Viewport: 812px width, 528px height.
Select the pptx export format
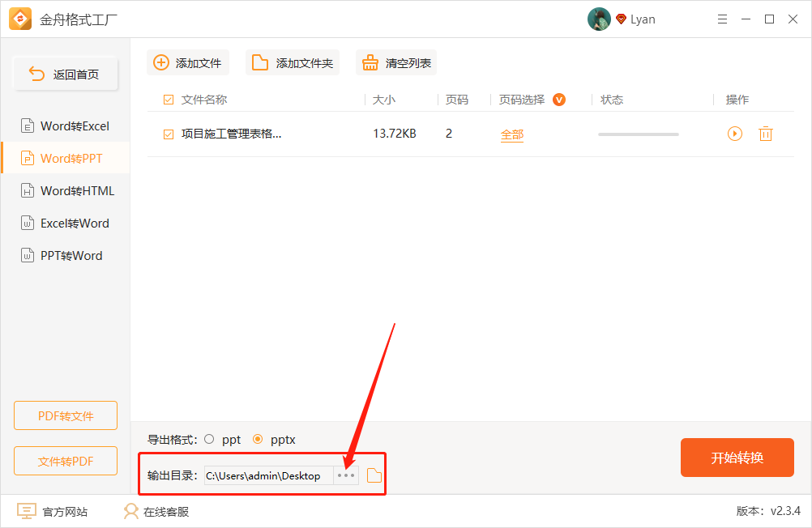[258, 439]
